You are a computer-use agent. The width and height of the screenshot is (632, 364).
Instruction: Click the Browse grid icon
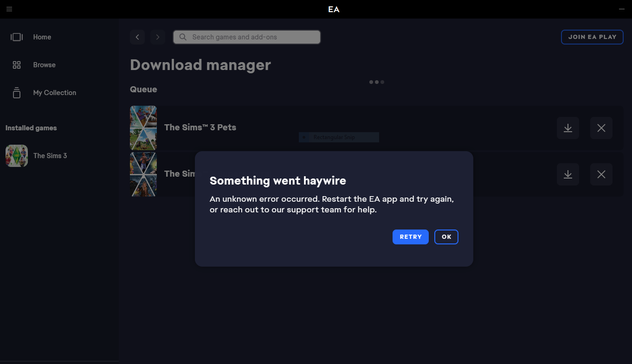[x=17, y=65]
